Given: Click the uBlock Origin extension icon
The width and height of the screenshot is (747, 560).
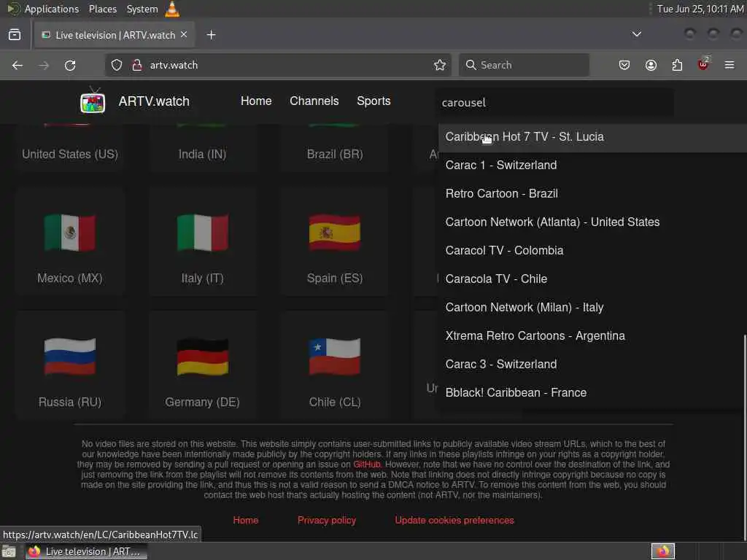Looking at the screenshot, I should [703, 64].
